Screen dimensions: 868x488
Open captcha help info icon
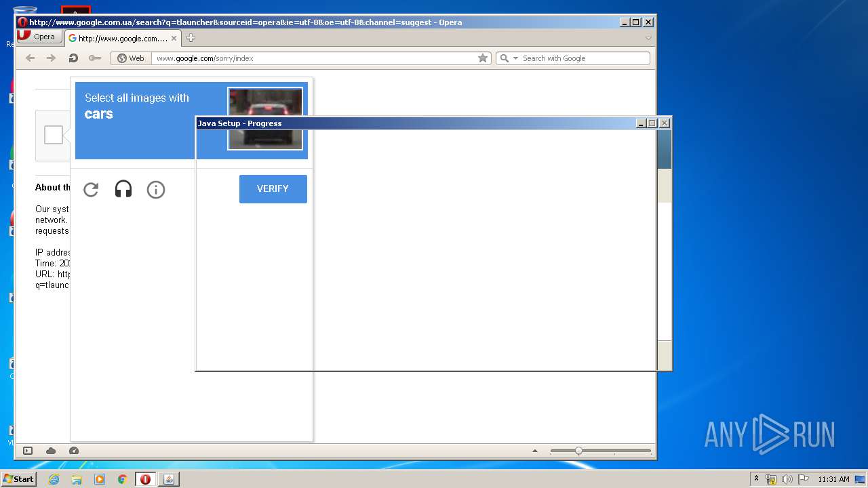click(156, 190)
